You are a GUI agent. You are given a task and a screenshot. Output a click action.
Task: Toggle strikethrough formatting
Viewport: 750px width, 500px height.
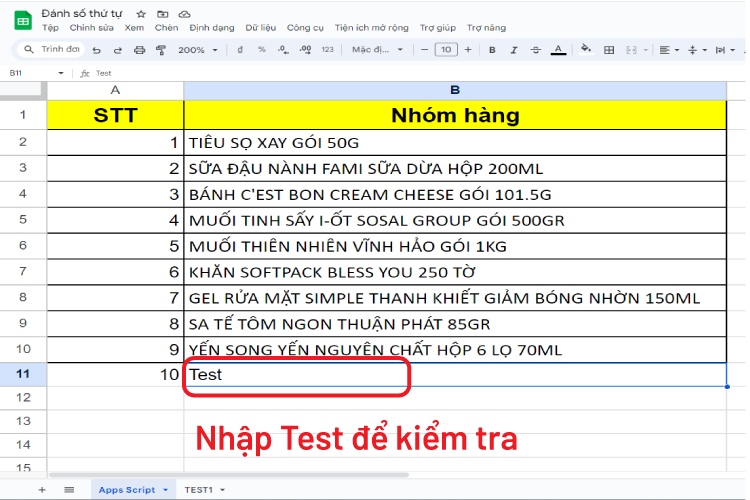[536, 50]
